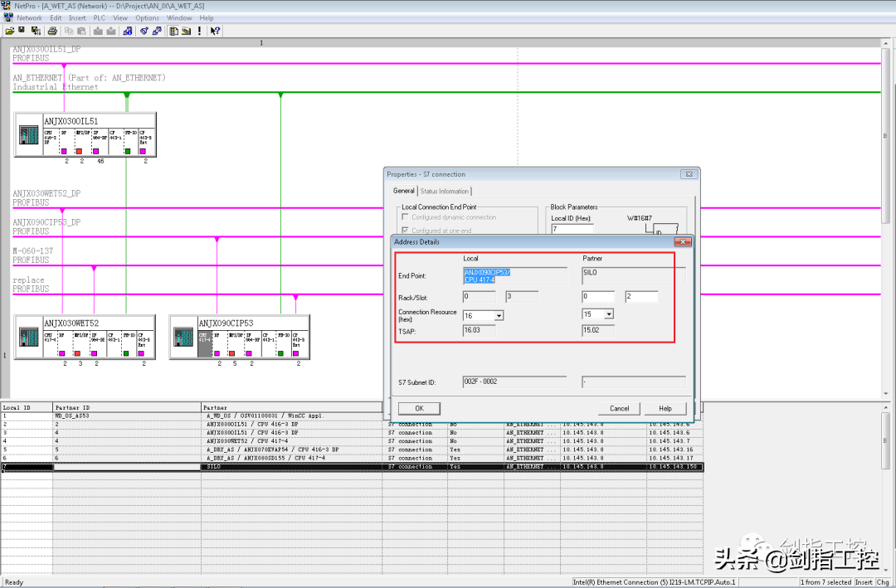Screen dimensions: 896x588
Task: Click the Open project folder icon
Action: coord(10,31)
